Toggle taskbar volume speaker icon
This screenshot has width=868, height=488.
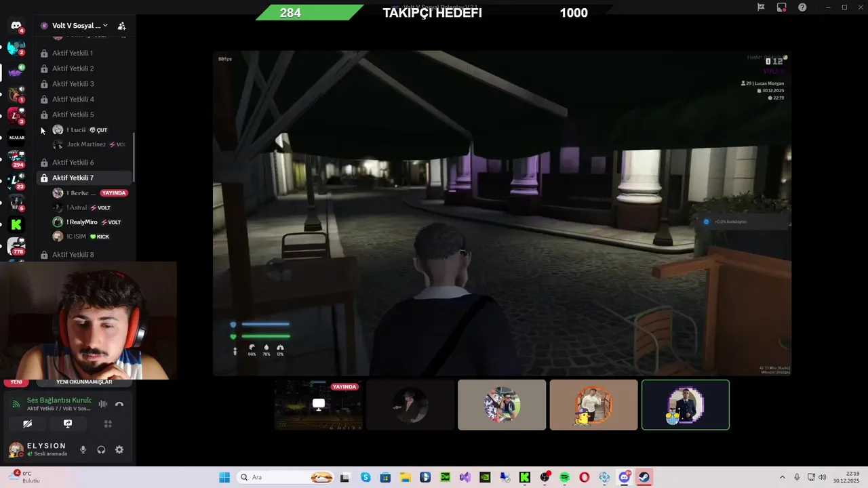coord(823,477)
